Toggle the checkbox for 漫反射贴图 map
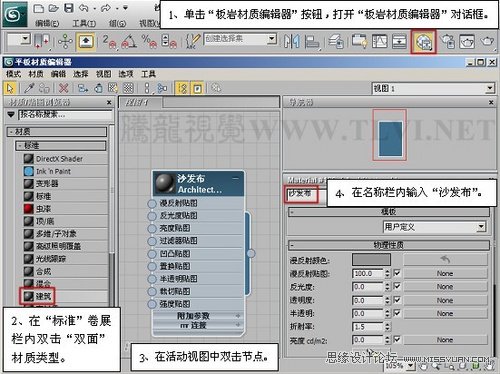The height and width of the screenshot is (374, 500). coord(397,273)
